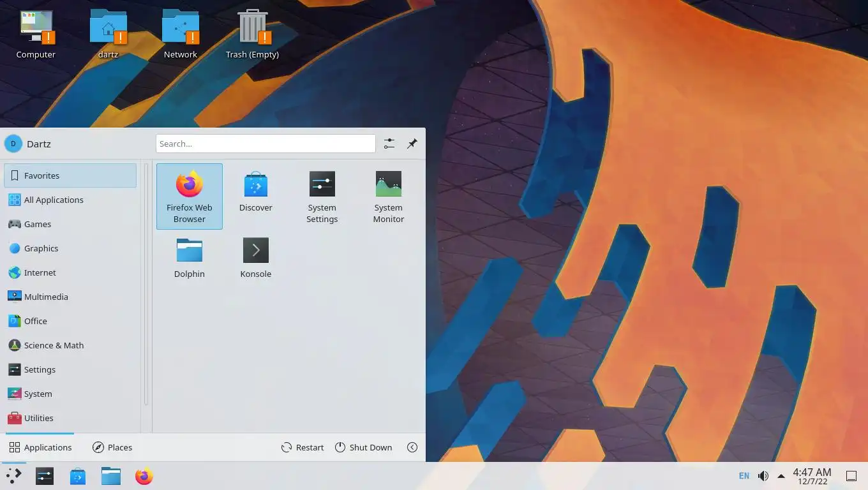The image size is (868, 490).
Task: Select the Science & Math category
Action: tap(70, 345)
